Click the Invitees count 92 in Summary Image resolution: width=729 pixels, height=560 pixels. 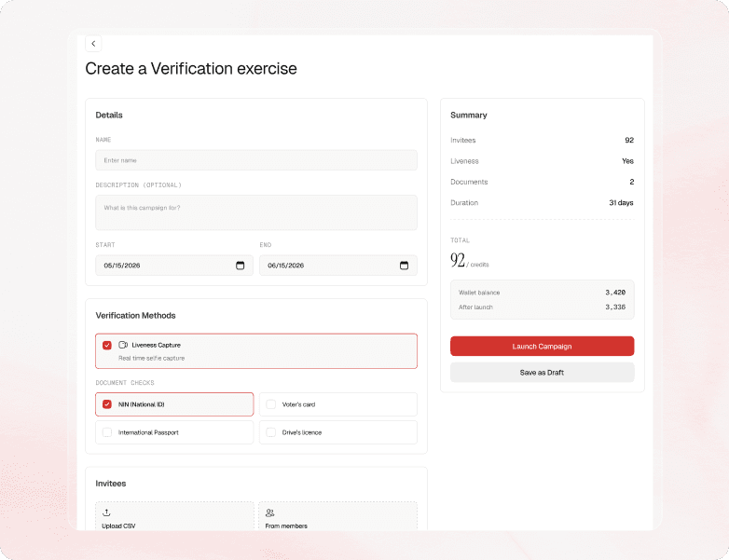pos(629,140)
